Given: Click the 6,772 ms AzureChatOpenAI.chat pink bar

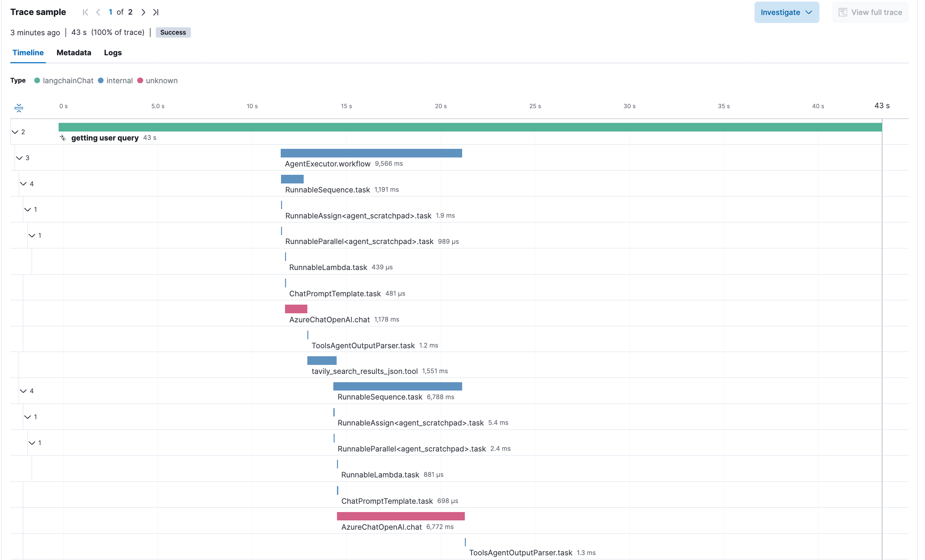Looking at the screenshot, I should coord(401,516).
